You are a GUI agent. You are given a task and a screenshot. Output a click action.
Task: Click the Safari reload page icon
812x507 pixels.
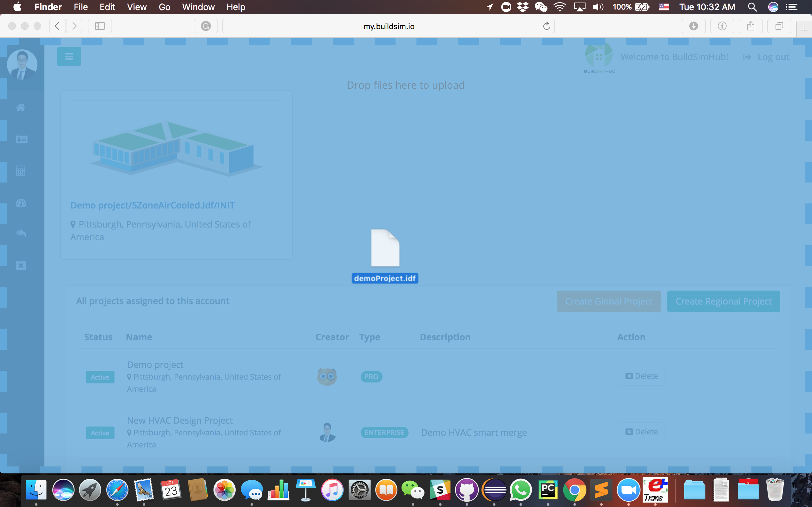click(547, 26)
